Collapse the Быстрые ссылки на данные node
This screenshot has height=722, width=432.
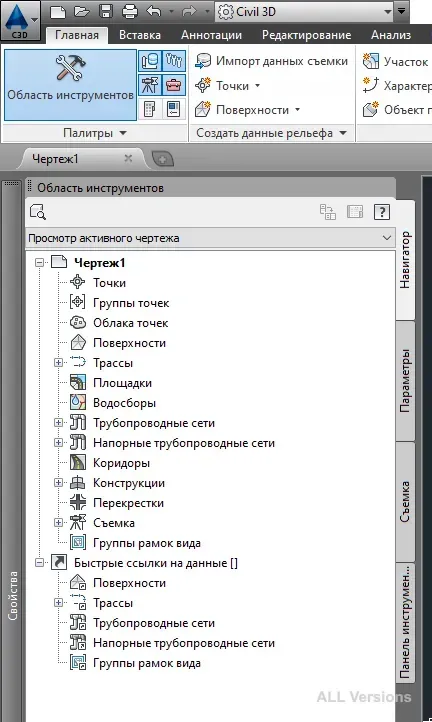pos(40,562)
